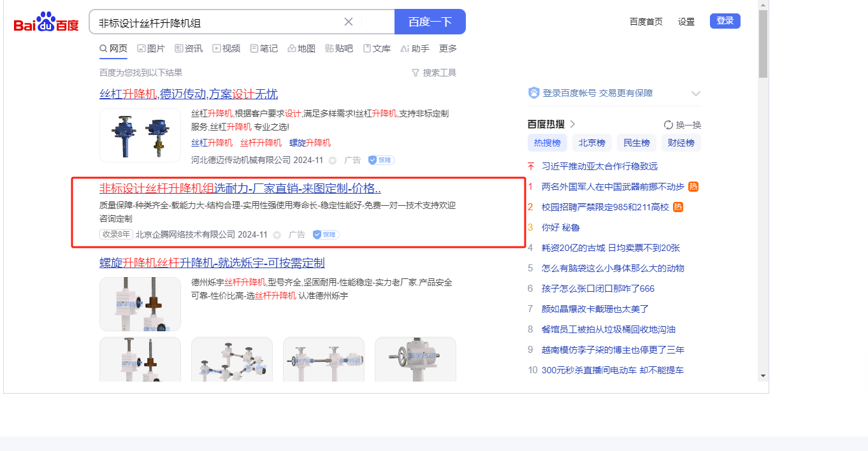Open the 地图 tab
The image size is (868, 451).
point(301,48)
